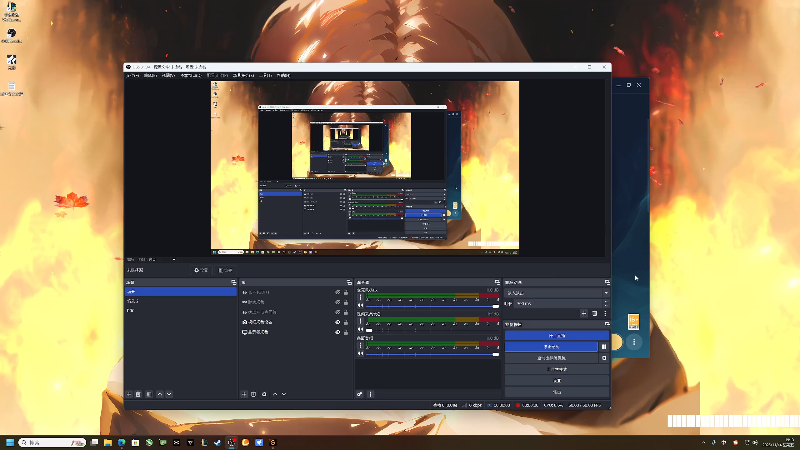
Task: Set first mixer channel volume slider
Action: pyautogui.click(x=433, y=306)
